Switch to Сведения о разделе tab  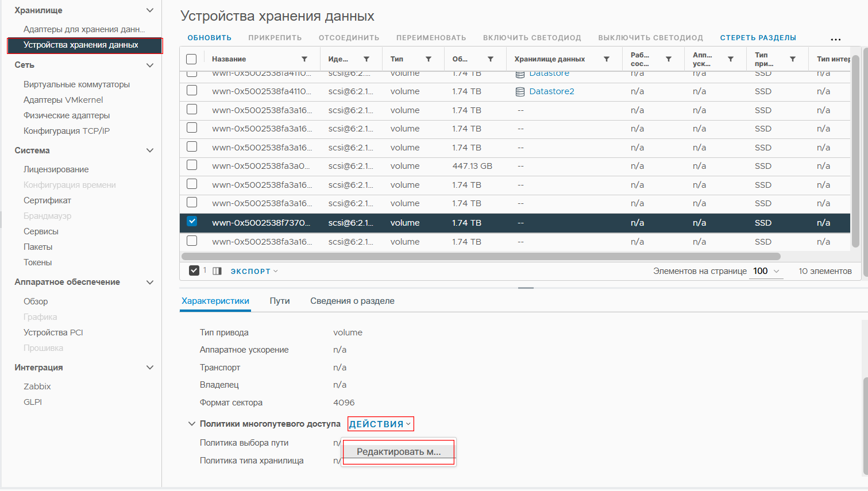point(352,301)
